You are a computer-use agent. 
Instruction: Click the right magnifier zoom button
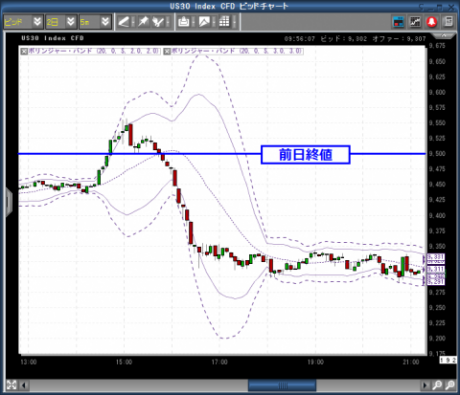450,385
